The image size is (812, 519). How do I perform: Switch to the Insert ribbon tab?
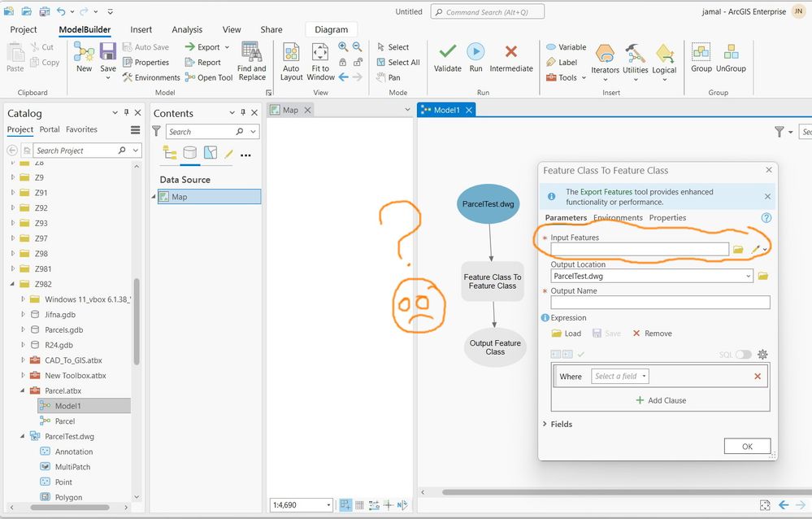(x=141, y=29)
